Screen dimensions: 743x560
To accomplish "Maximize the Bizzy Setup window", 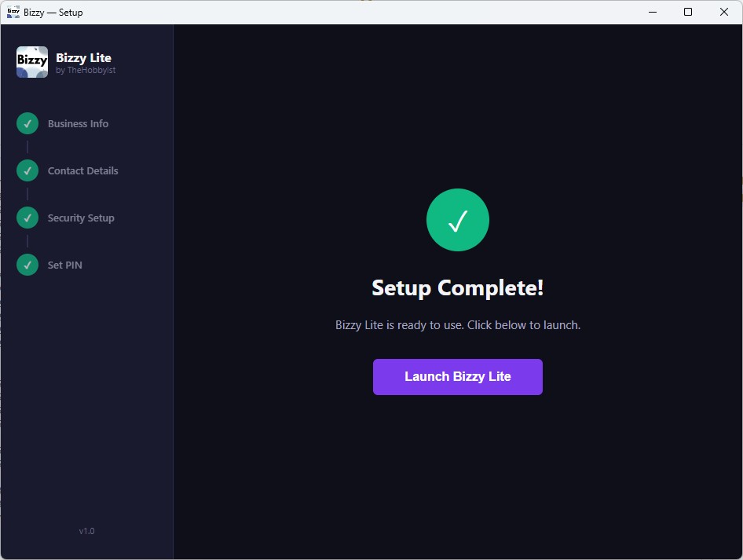I will pos(688,12).
